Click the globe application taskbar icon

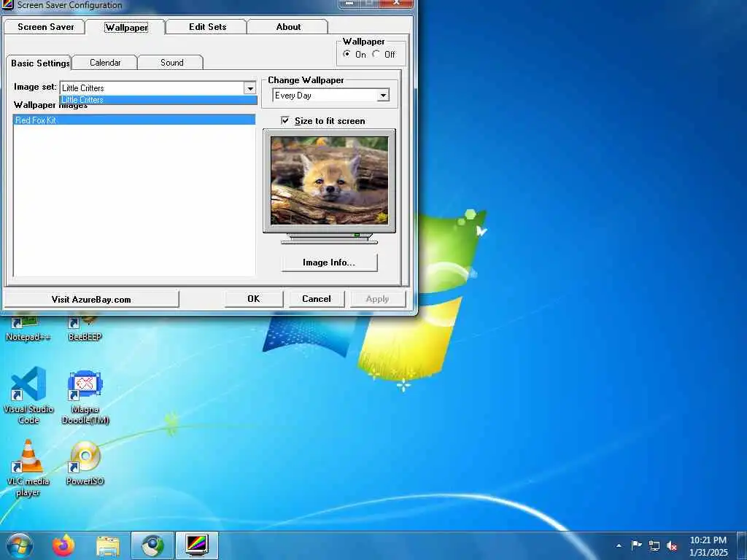point(152,545)
